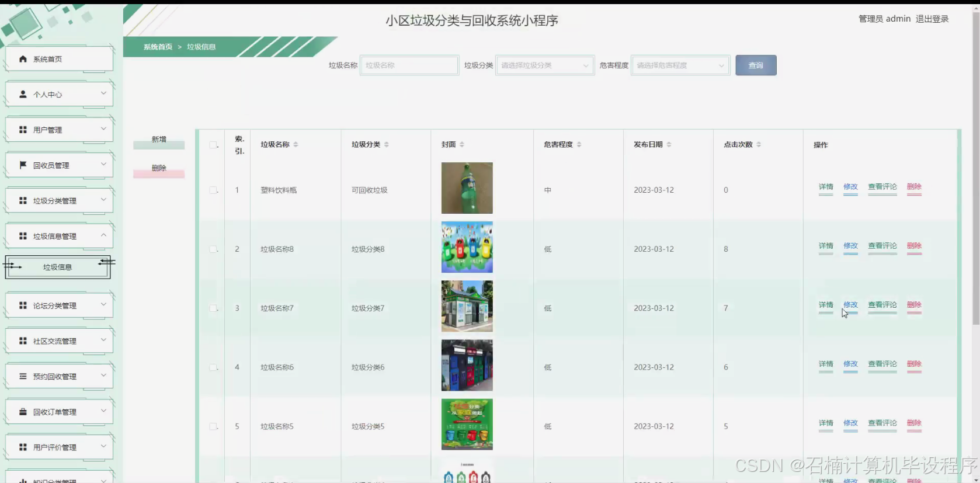Image resolution: width=980 pixels, height=483 pixels.
Task: Open 回收订单管理 in the sidebar
Action: click(x=59, y=412)
